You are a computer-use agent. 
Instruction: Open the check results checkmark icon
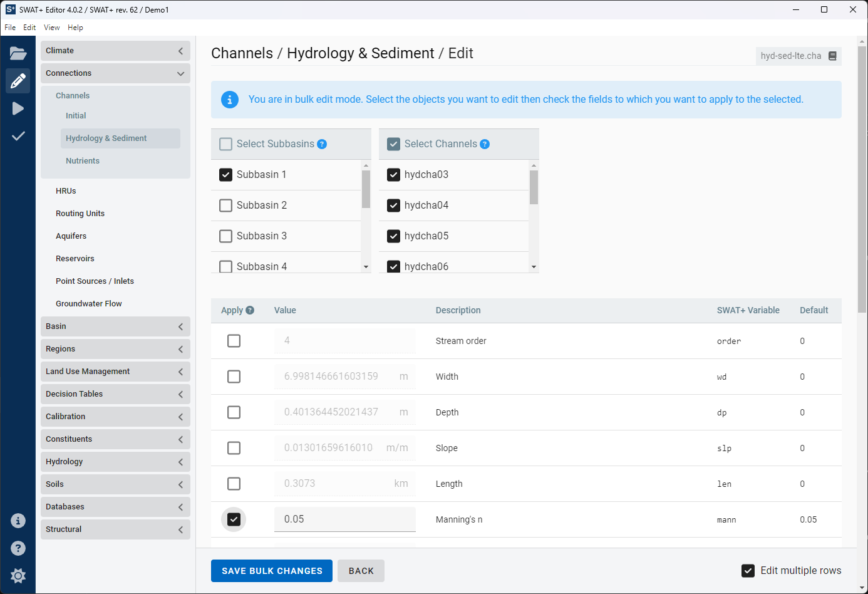point(18,136)
